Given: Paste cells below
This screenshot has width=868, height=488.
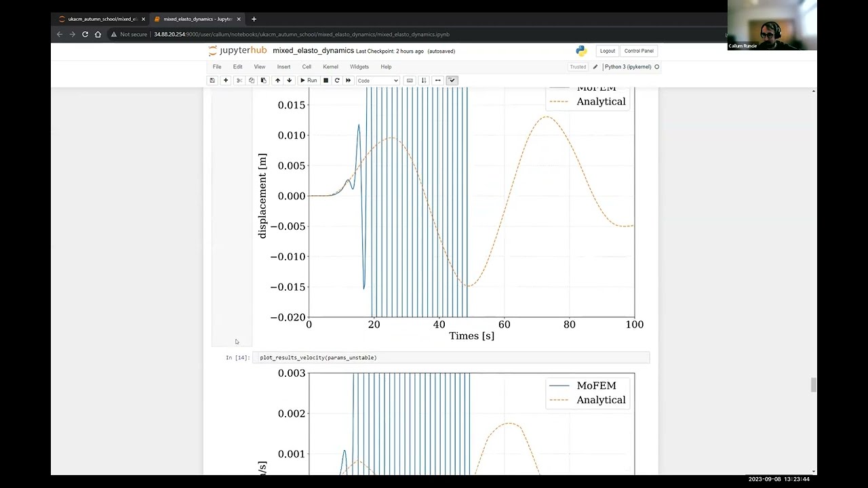Looking at the screenshot, I should tap(264, 80).
